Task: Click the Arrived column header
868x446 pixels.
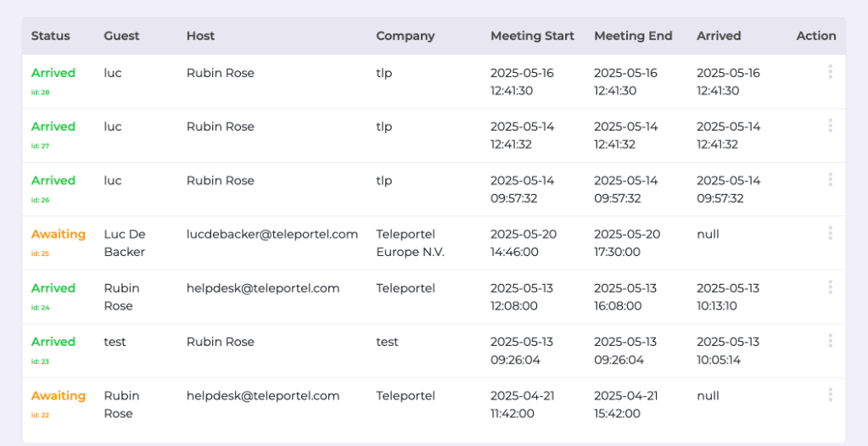Action: (719, 36)
